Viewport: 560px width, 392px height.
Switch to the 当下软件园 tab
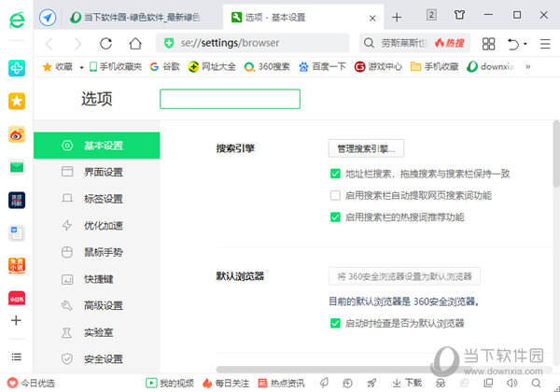(x=140, y=17)
